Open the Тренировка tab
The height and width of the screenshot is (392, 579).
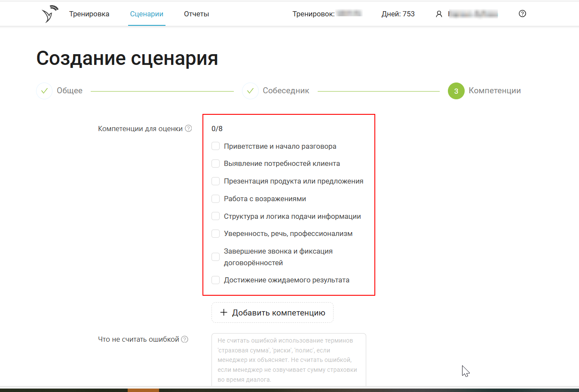pos(89,14)
